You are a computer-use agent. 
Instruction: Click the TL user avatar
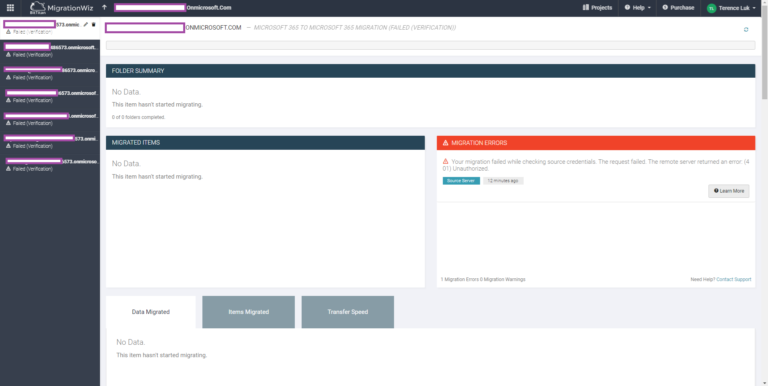[x=711, y=8]
